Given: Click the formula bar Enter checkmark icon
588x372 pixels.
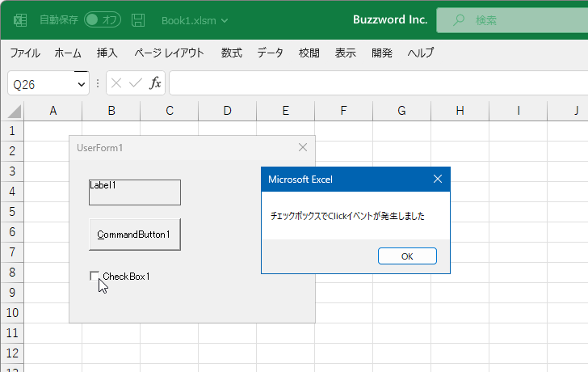Looking at the screenshot, I should (136, 82).
